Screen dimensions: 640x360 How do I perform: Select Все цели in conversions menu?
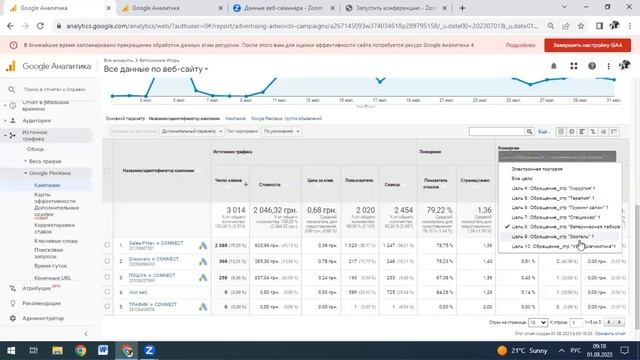coord(522,179)
